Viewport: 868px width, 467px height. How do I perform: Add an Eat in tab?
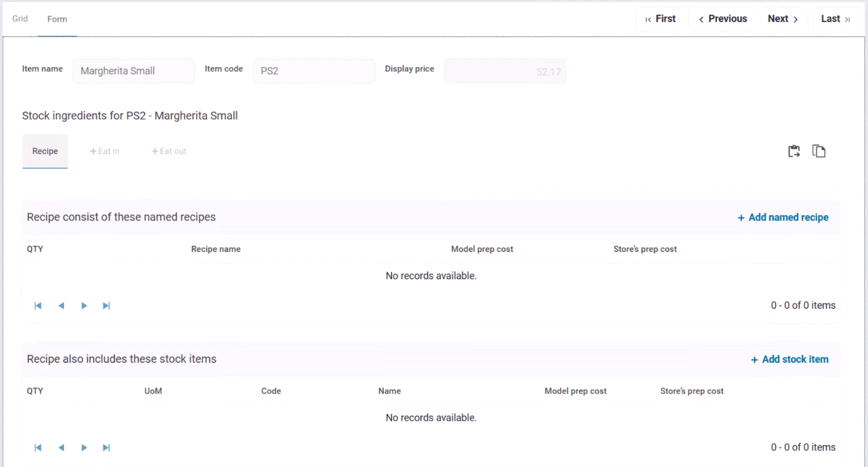click(x=105, y=151)
